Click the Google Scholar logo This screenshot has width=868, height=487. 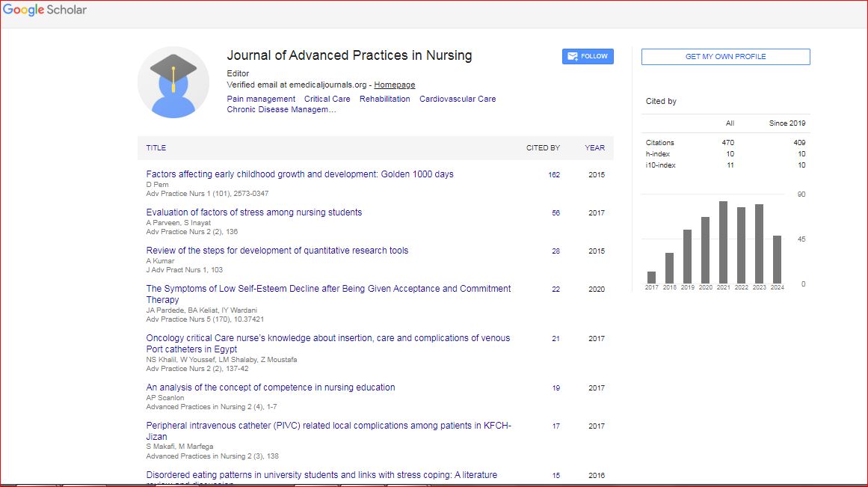click(45, 10)
